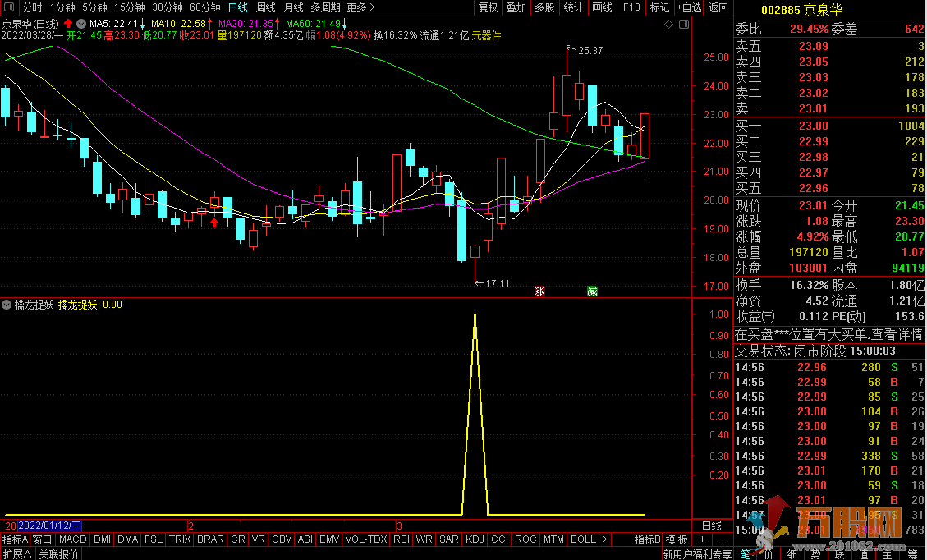Select the SAR indicator tab
Screen dimensions: 927x560
click(x=448, y=539)
